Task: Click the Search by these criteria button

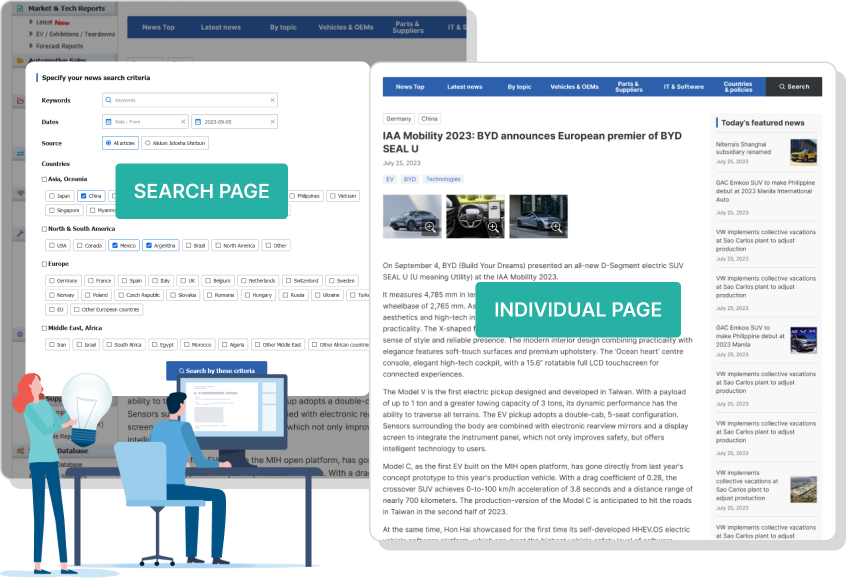Action: 216,371
